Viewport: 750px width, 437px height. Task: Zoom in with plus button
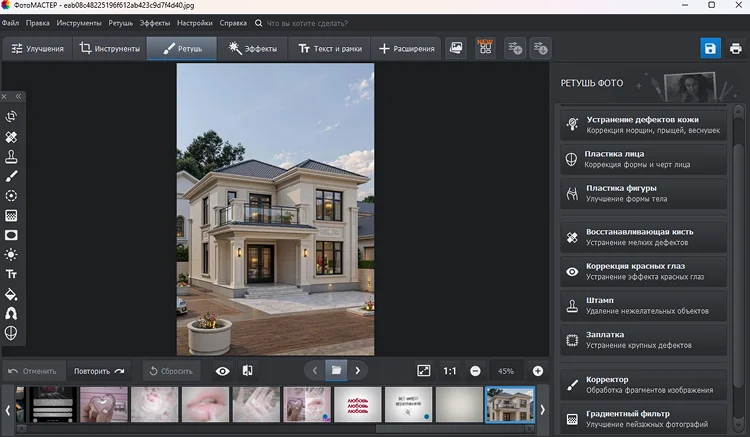(538, 371)
